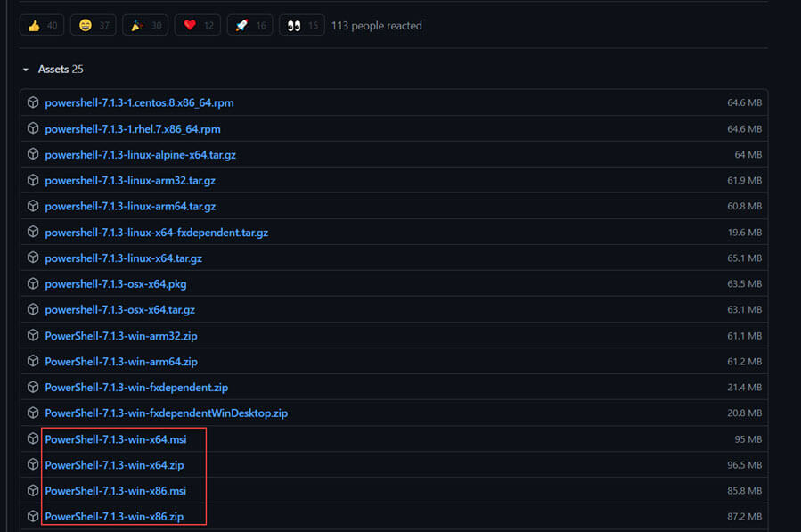Viewport: 801px width, 532px height.
Task: Download powershell-7.1.3-linux-alpine-x64.tar.gz
Action: click(x=141, y=155)
